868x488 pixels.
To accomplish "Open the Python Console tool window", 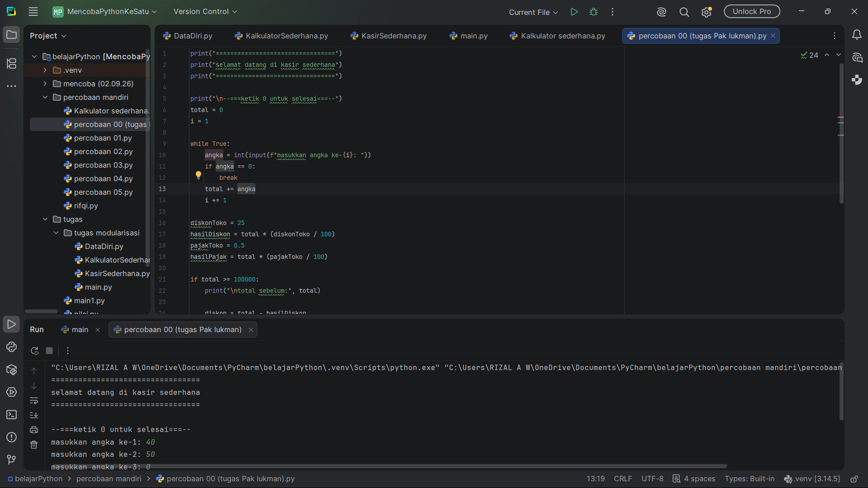I will coord(12,347).
